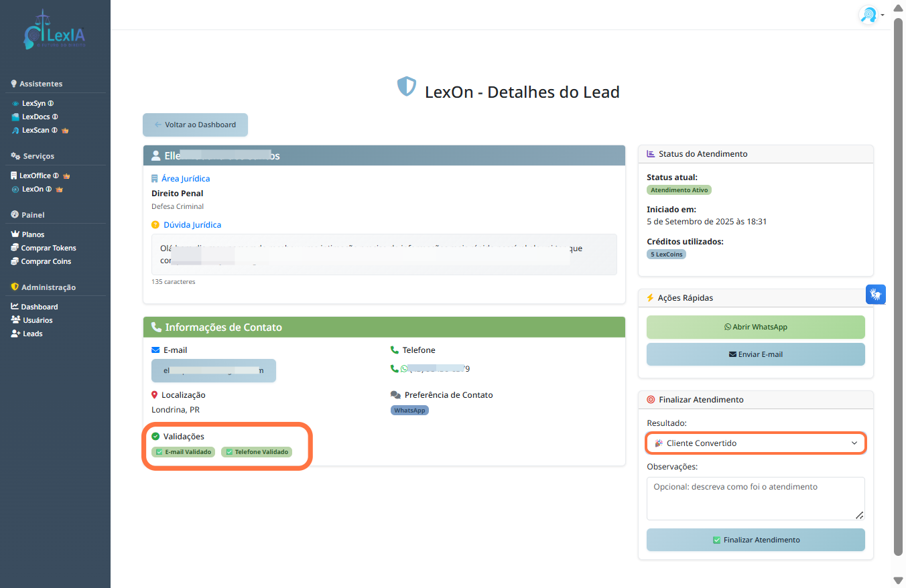Click the info icon next to LexSyn
Image resolution: width=906 pixels, height=588 pixels.
click(51, 104)
